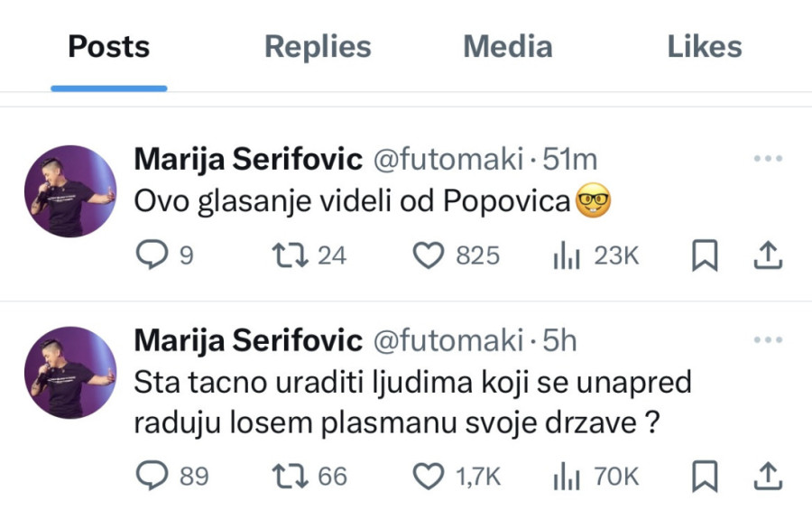Image resolution: width=812 pixels, height=510 pixels.
Task: Share the losem plasmanu post
Action: (766, 476)
